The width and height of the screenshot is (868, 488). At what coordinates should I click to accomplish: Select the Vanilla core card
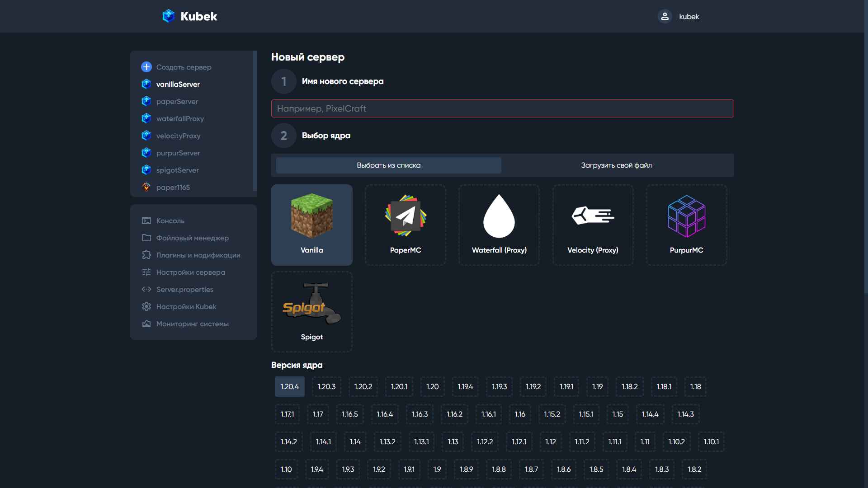click(312, 225)
